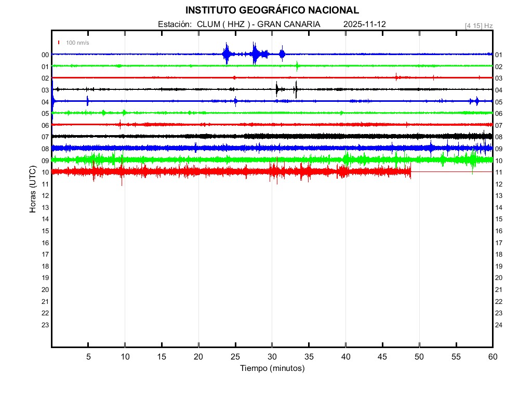This screenshot has width=532, height=399.
Task: Click the "00" hour label on the left axis
Action: click(45, 55)
